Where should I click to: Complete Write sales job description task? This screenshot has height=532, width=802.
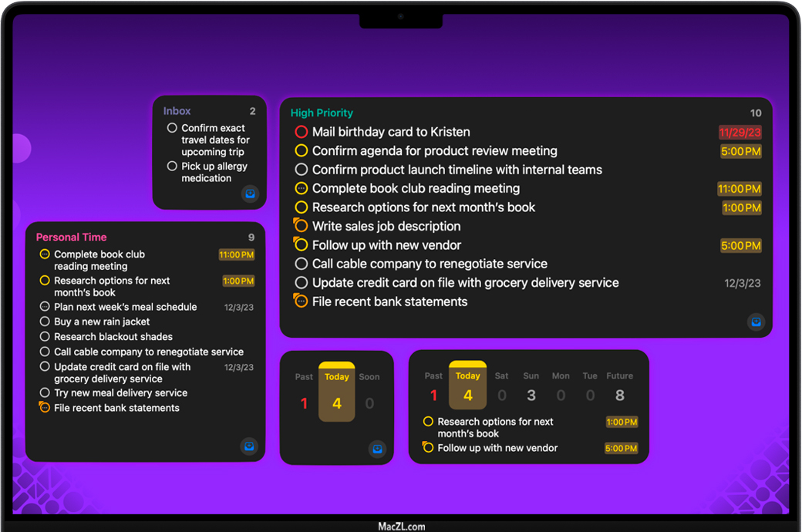click(x=301, y=226)
